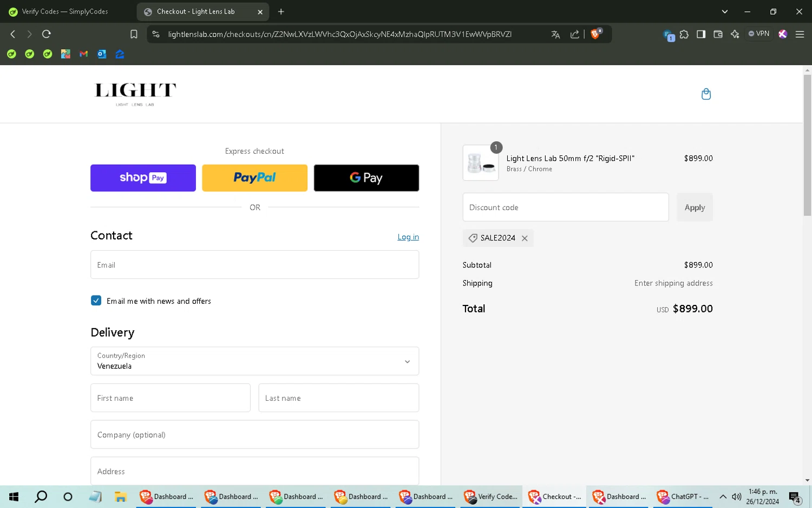The width and height of the screenshot is (812, 508).
Task: Open site settings icon in address bar
Action: click(x=156, y=34)
